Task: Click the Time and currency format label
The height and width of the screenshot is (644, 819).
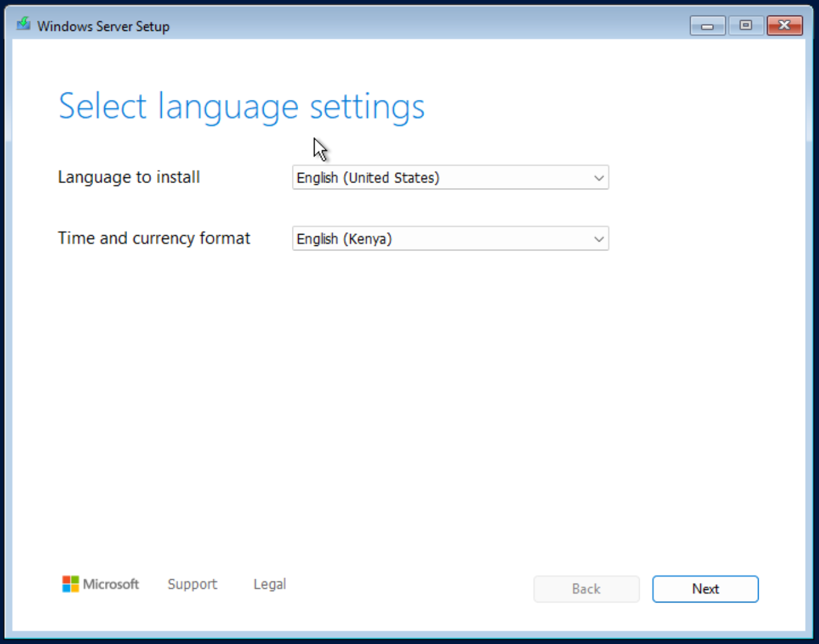Action: [x=153, y=238]
